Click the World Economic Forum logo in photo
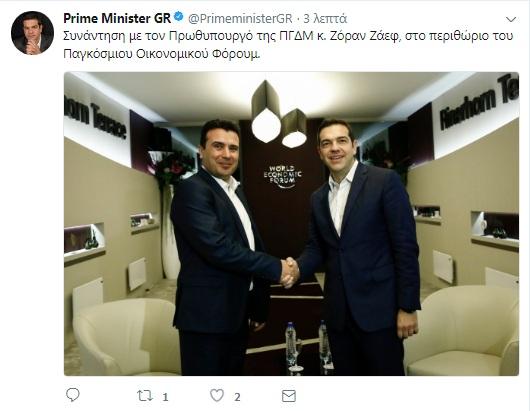 [x=283, y=176]
